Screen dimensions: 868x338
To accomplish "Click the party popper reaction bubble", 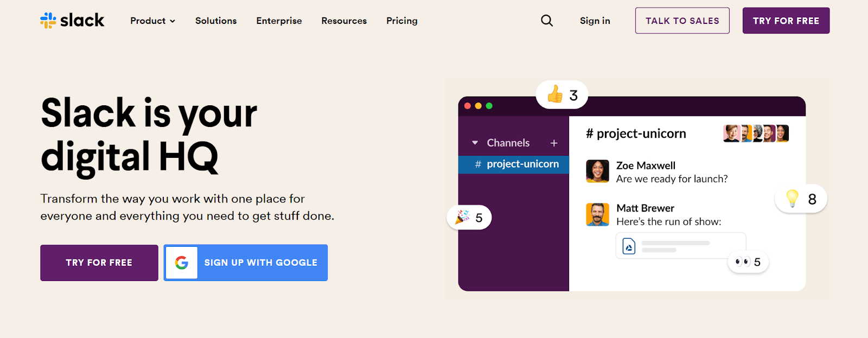I will [x=469, y=218].
